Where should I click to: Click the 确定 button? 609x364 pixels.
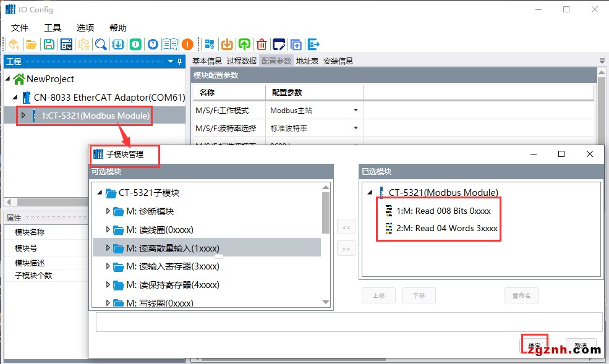coord(534,345)
